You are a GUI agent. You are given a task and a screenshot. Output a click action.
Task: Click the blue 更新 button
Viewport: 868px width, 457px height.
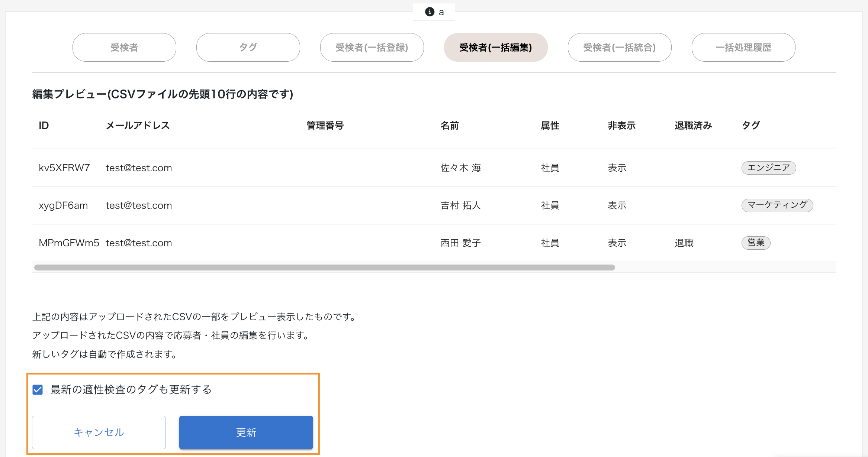click(x=246, y=432)
